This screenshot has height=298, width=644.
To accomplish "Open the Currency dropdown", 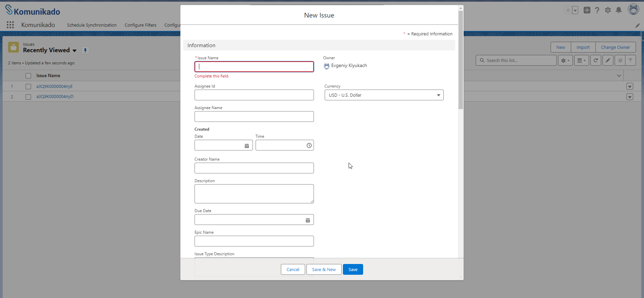I will (384, 95).
